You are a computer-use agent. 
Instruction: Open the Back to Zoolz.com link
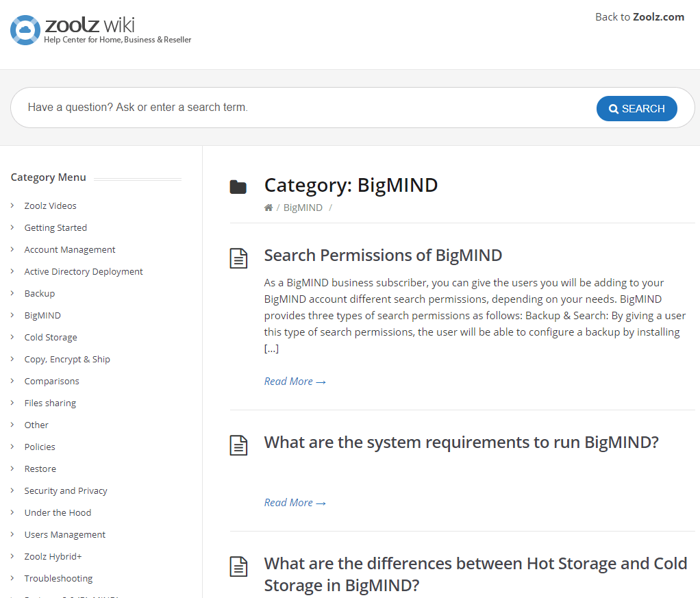coord(639,17)
